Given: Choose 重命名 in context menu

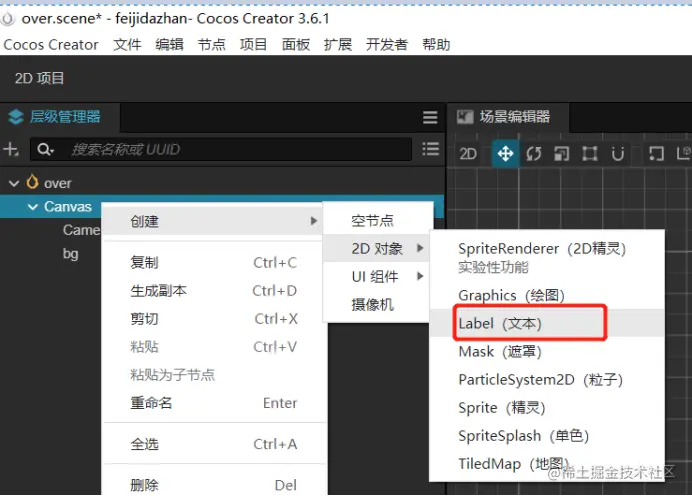Looking at the screenshot, I should pyautogui.click(x=214, y=403).
